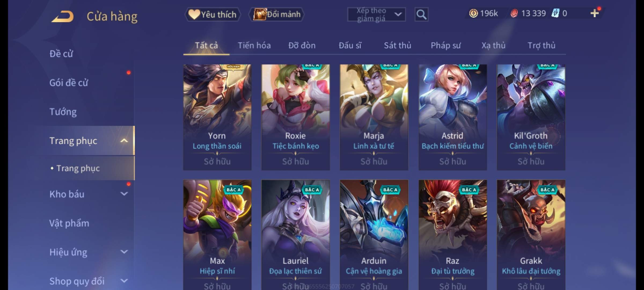Collapse the Trang phục sidebar section
Viewport: 644px width, 290px height.
[124, 140]
